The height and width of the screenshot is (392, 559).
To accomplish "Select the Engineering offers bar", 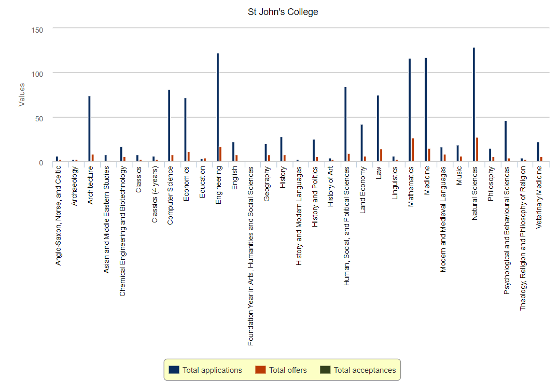I will tap(220, 154).
